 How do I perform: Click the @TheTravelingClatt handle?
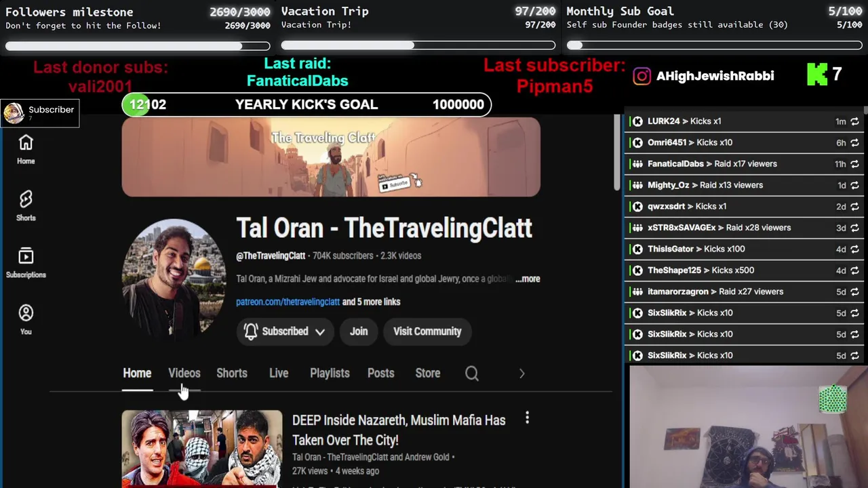(x=271, y=256)
